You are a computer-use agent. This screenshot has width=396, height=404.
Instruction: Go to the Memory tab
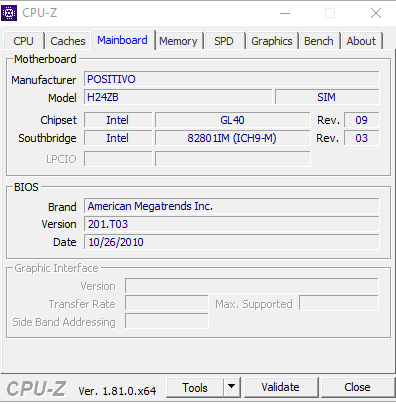pos(178,41)
